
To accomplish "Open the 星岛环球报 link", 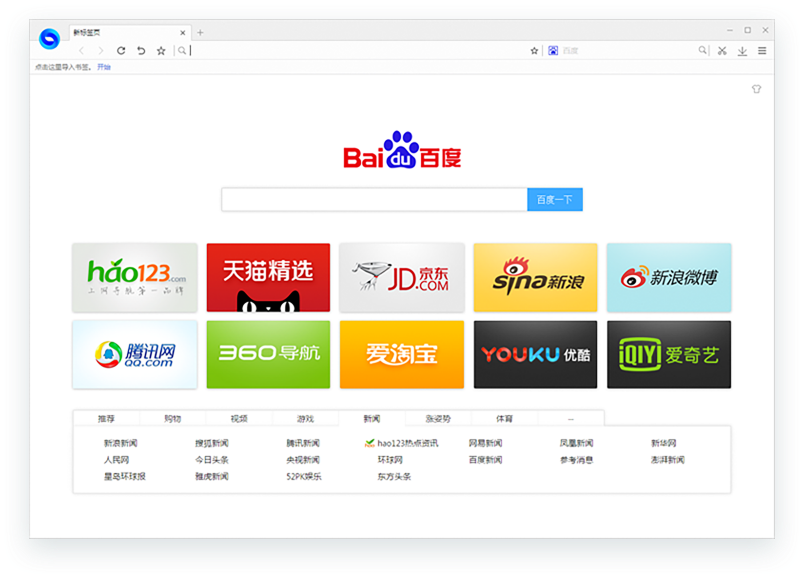I will pos(125,477).
